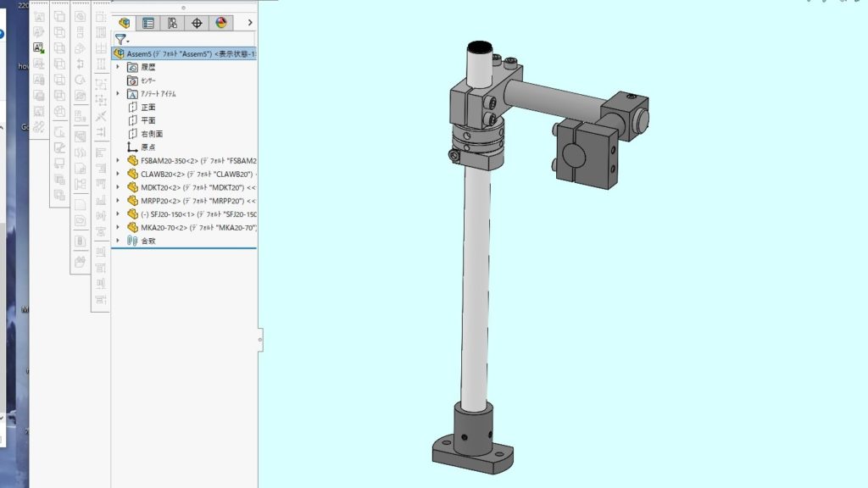
Task: Select the 平面 top plane icon
Action: tap(132, 120)
